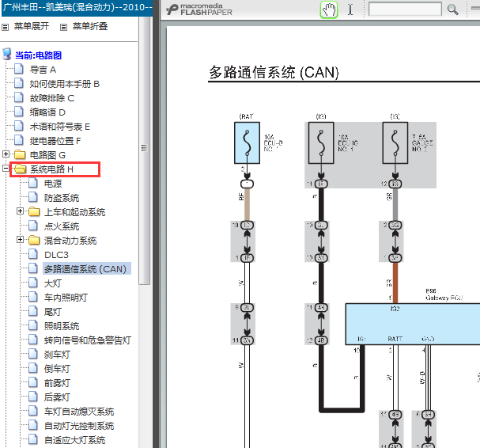Open 如何使用本手册 B page
This screenshot has width=480, height=448.
tap(65, 84)
